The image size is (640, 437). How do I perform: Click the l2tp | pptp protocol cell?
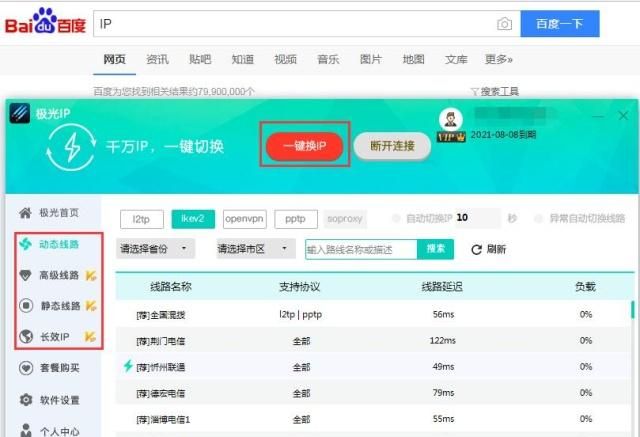[x=301, y=315]
